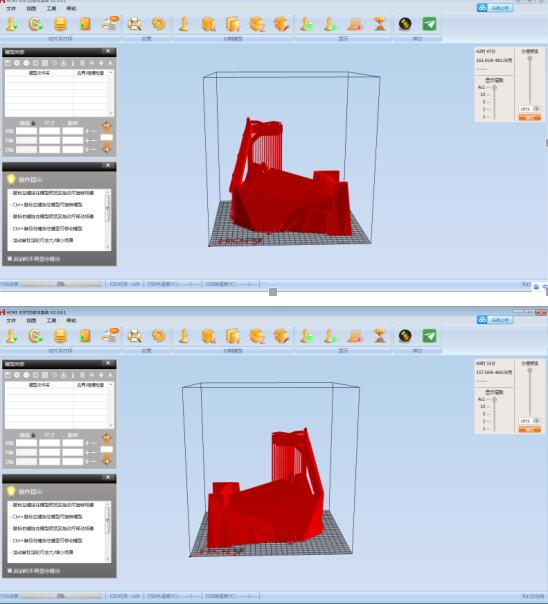
Task: Tick the don't-show-tips checkbox in lower tips panel
Action: [x=10, y=571]
